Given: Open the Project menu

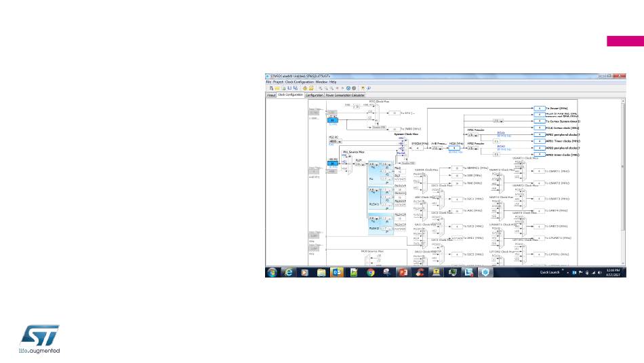Looking at the screenshot, I should tap(278, 82).
